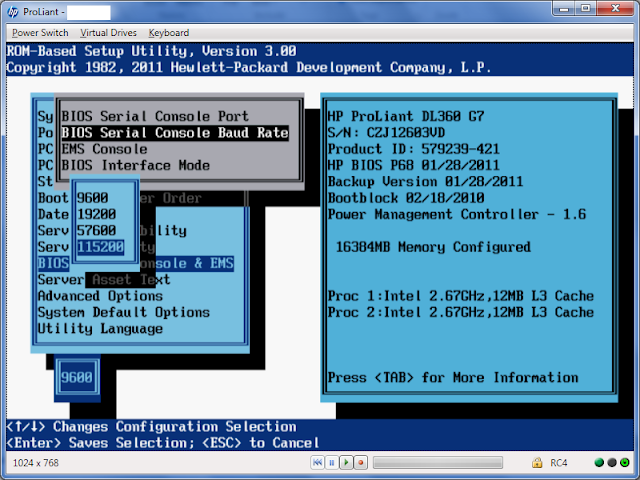The height and width of the screenshot is (480, 640).
Task: Click the Bootblock 02/18/2010 line
Action: point(406,198)
